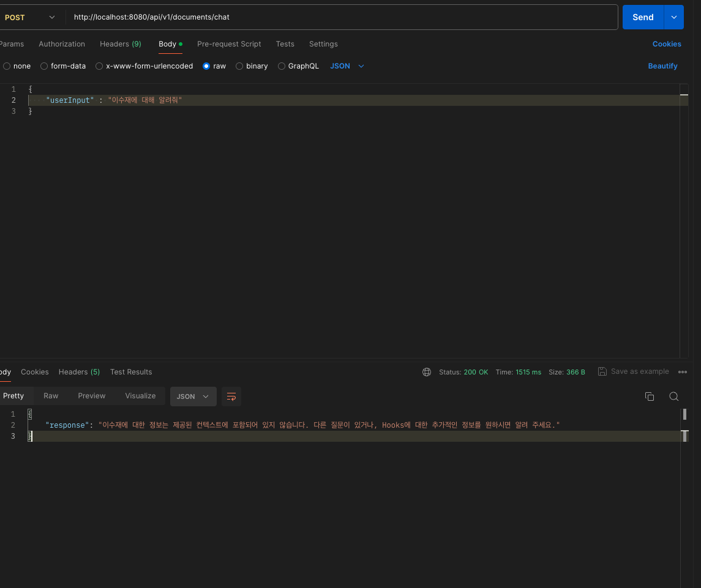This screenshot has width=701, height=588.
Task: Open the Cookies link at top right
Action: (x=667, y=44)
